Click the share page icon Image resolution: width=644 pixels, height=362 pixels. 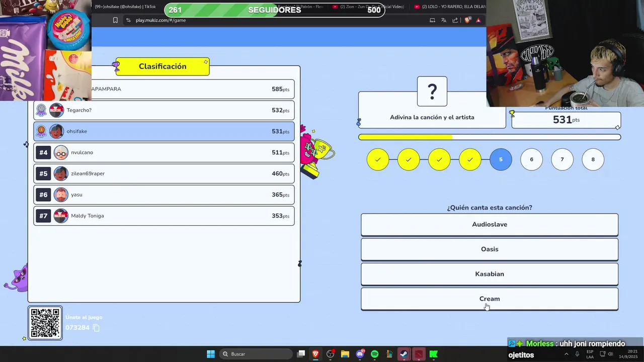point(455,20)
